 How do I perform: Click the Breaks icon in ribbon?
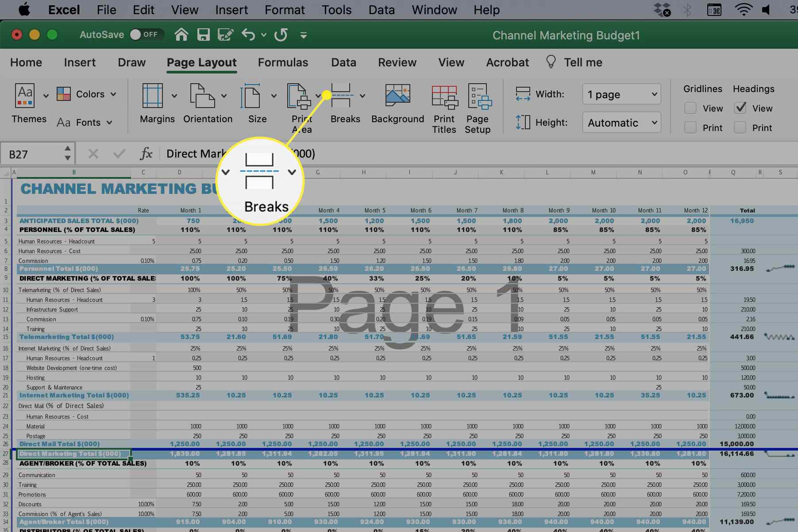(342, 96)
